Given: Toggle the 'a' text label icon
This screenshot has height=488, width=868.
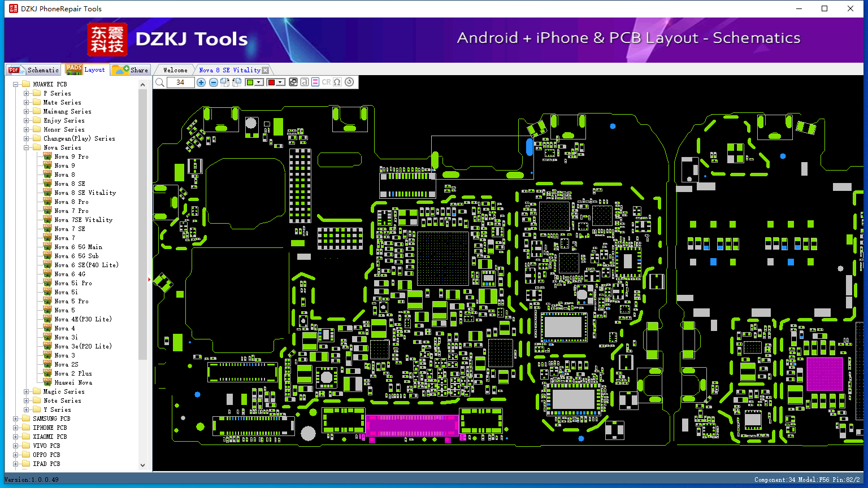Looking at the screenshot, I should pos(305,82).
